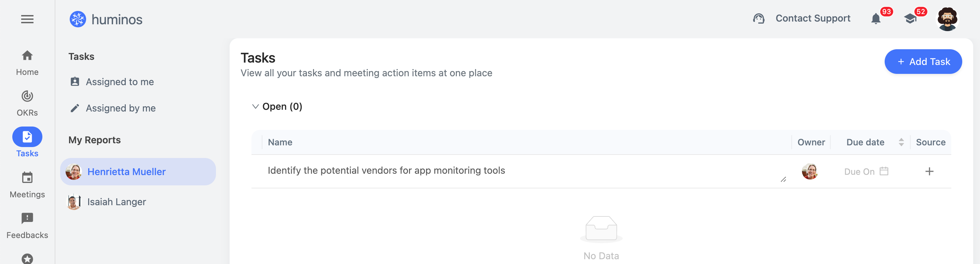Click the plus icon in Source column
This screenshot has width=980, height=264.
click(929, 171)
